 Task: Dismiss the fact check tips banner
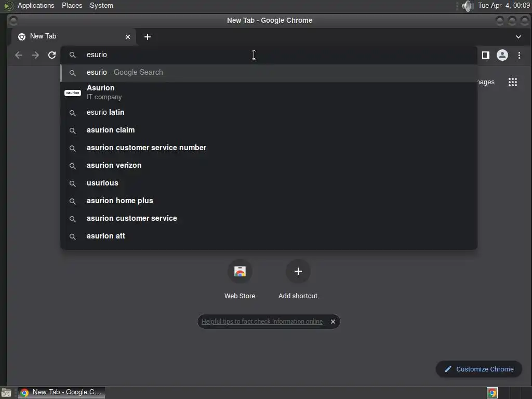click(x=333, y=321)
